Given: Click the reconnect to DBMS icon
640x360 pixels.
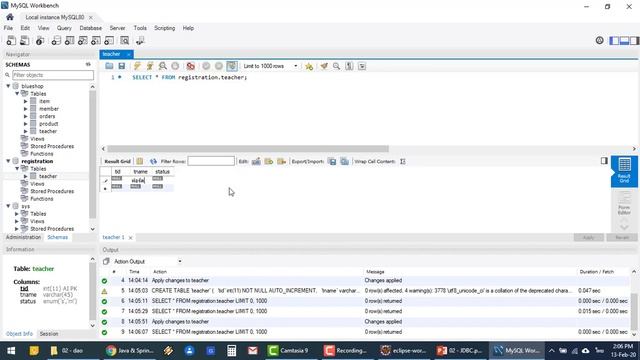Looking at the screenshot, I should tap(140, 40).
